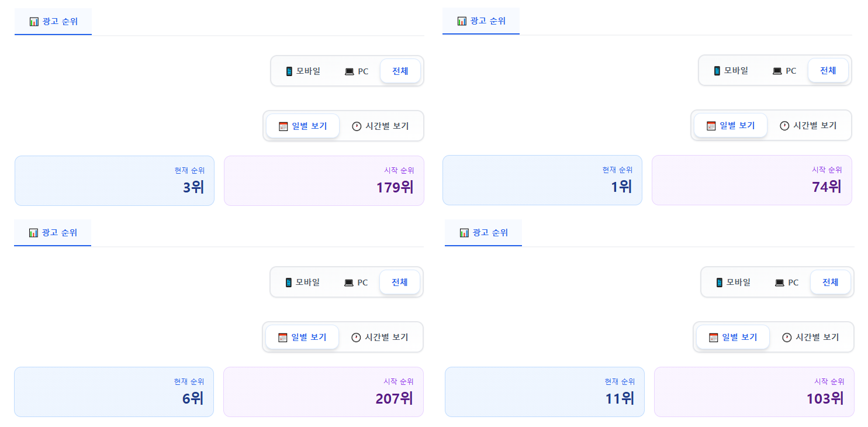The width and height of the screenshot is (868, 427).
Task: Click the clock icon in the 74위 panel
Action: pos(784,126)
